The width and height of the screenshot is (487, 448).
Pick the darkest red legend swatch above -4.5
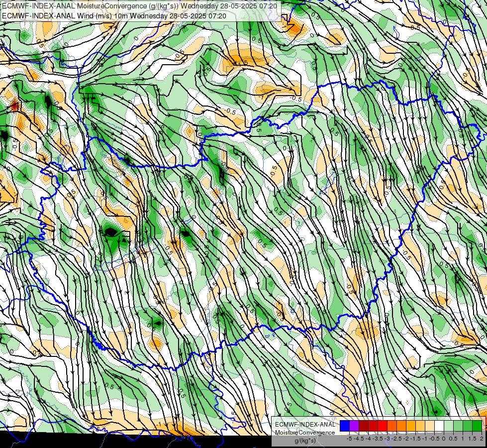point(364,426)
